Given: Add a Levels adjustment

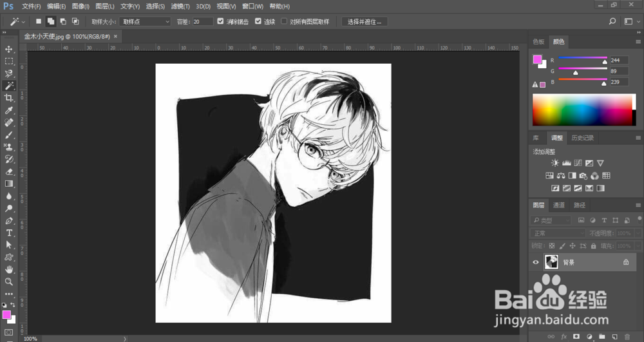Looking at the screenshot, I should [x=566, y=163].
